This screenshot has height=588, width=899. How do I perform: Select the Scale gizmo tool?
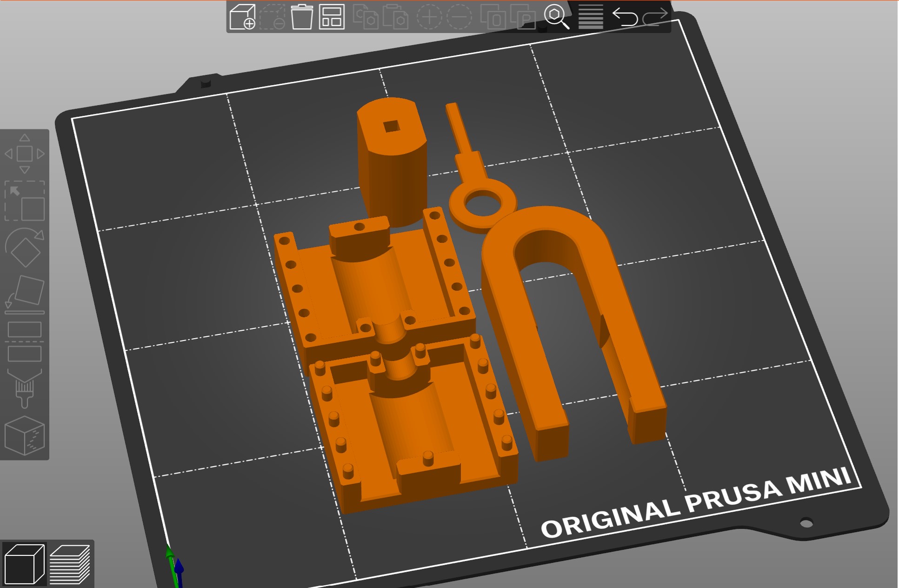pos(25,200)
